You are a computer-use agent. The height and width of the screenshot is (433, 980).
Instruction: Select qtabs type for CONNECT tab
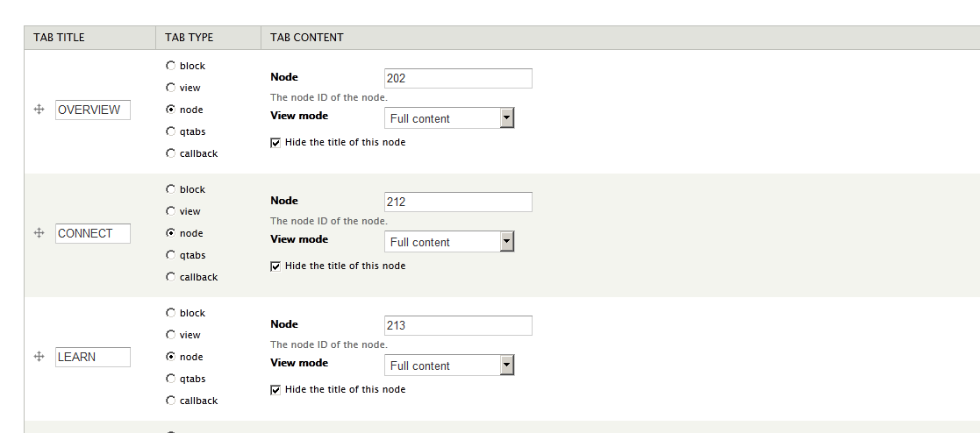(170, 255)
